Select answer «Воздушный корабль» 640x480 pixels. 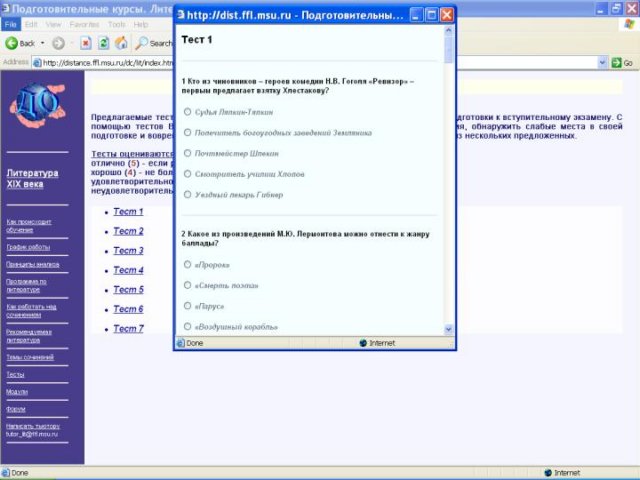point(187,326)
